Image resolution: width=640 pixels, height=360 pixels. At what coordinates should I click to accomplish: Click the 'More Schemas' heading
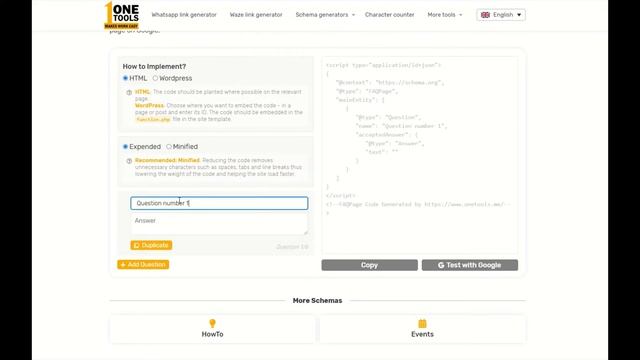pyautogui.click(x=318, y=300)
